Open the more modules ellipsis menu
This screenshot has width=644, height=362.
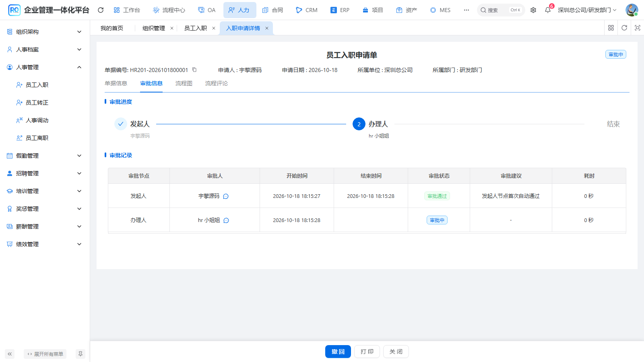pyautogui.click(x=466, y=10)
